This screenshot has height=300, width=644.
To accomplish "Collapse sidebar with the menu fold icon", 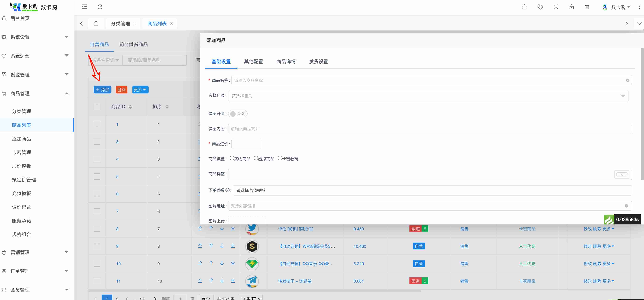I will (84, 7).
